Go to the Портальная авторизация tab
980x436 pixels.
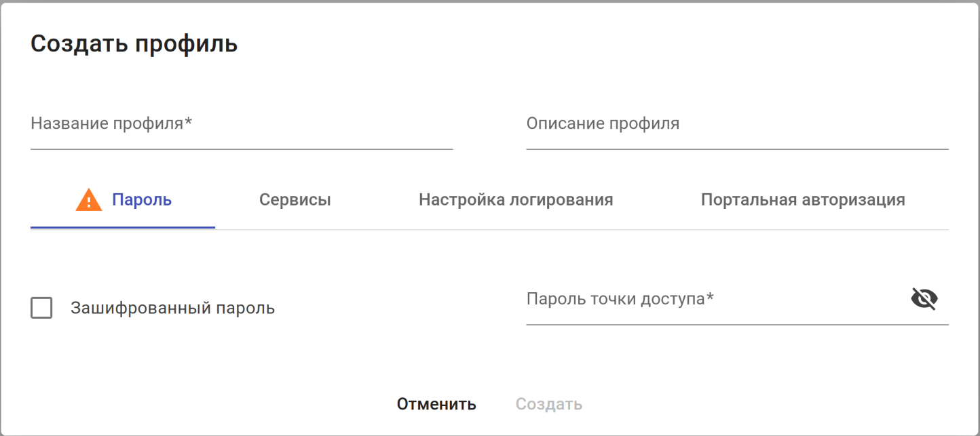[x=803, y=200]
